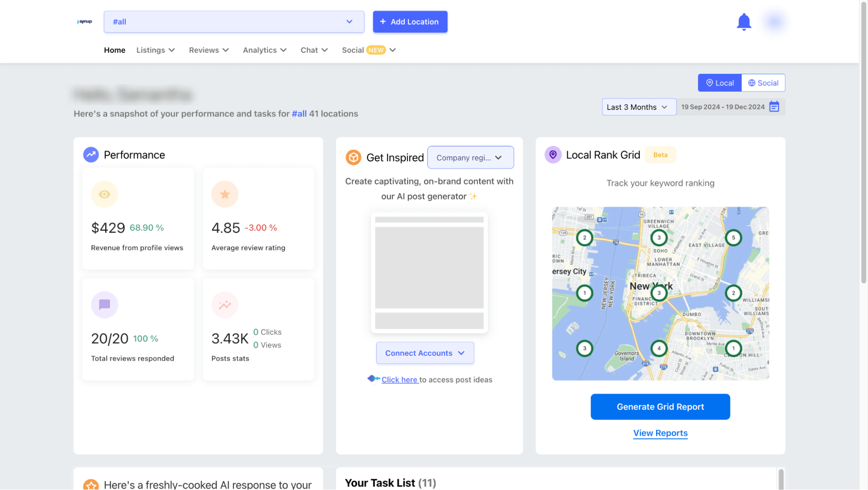This screenshot has width=868, height=490.
Task: Expand the Connect Accounts dropdown
Action: point(425,353)
